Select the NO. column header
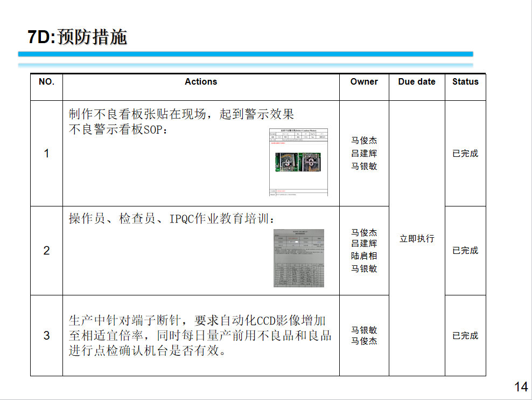 click(46, 82)
